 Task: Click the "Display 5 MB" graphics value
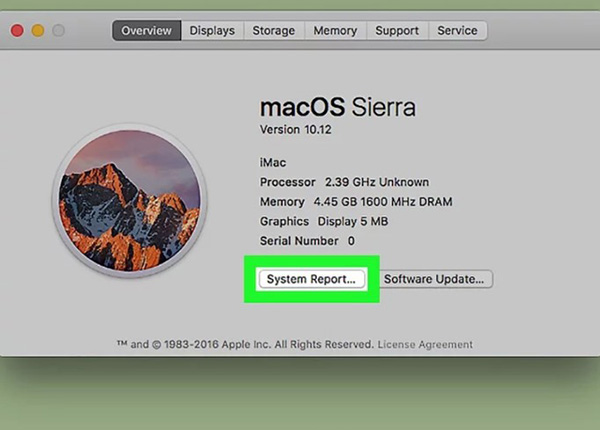[353, 221]
